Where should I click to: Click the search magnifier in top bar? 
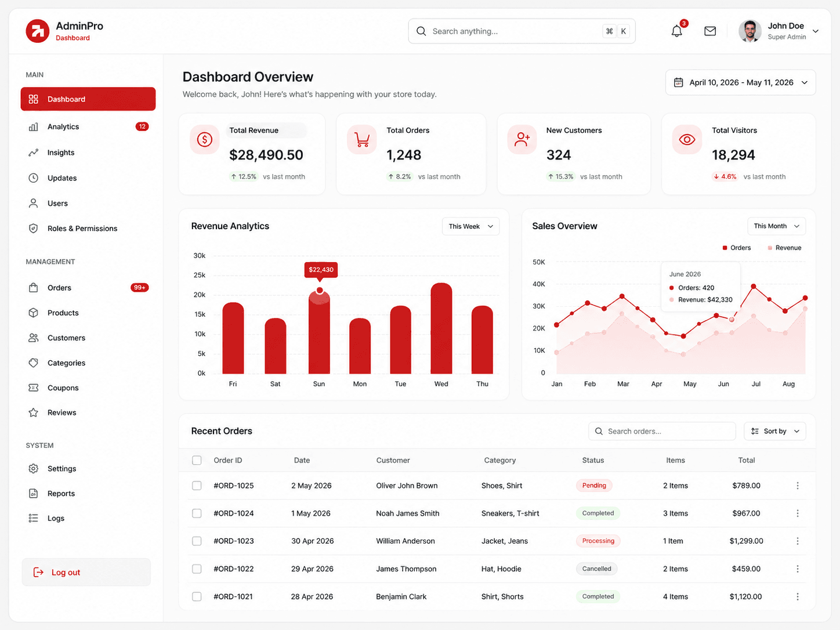pos(421,31)
